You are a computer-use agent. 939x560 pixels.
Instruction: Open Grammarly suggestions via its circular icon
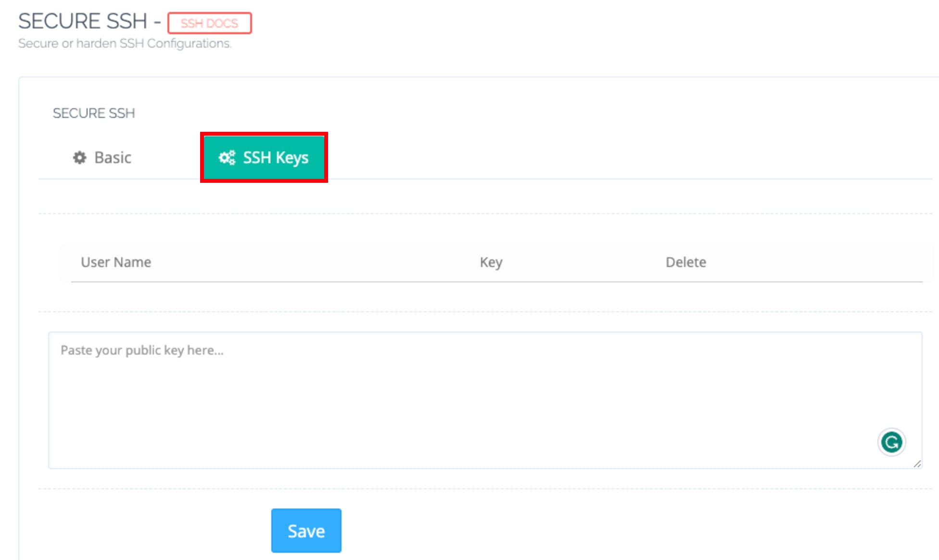(x=891, y=443)
